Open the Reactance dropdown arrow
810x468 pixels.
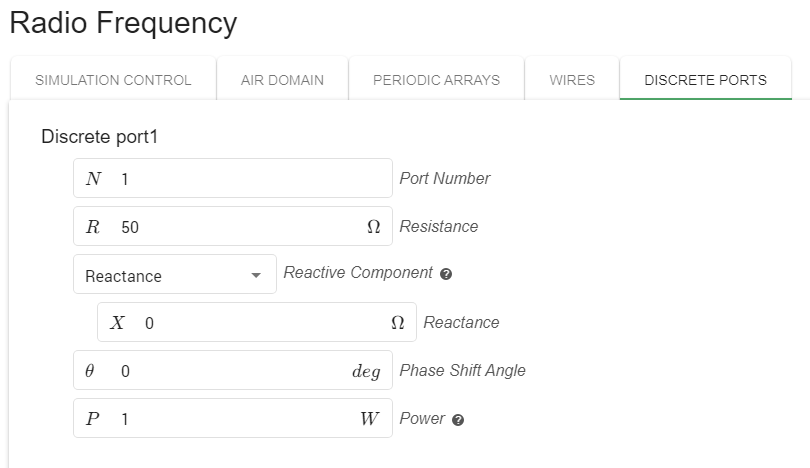click(256, 275)
